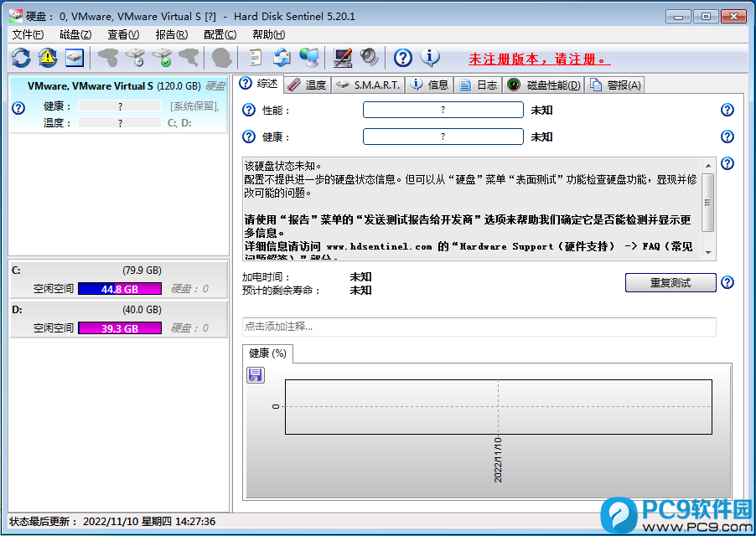Click the C: drive 44.8 GB free space bar
This screenshot has width=756, height=536.
[x=120, y=289]
